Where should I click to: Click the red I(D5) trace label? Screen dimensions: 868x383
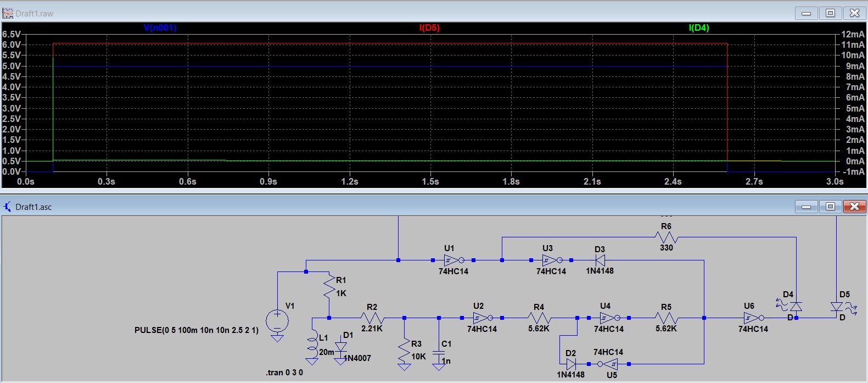pyautogui.click(x=429, y=27)
